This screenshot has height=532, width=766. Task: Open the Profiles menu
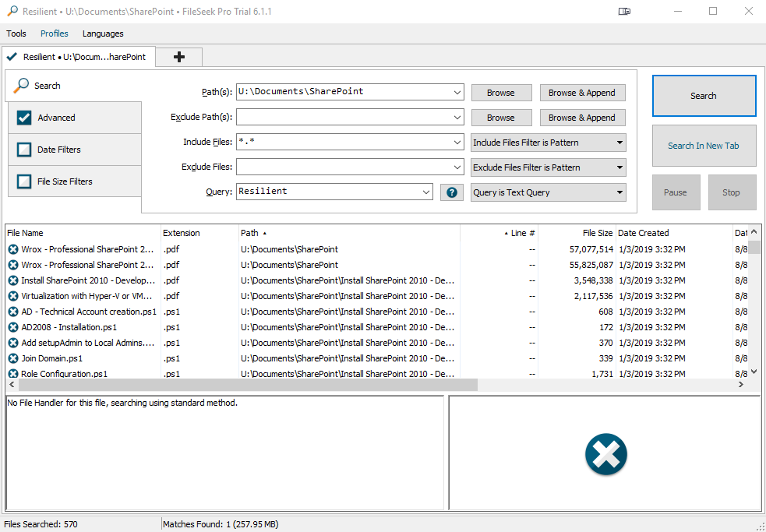(55, 33)
